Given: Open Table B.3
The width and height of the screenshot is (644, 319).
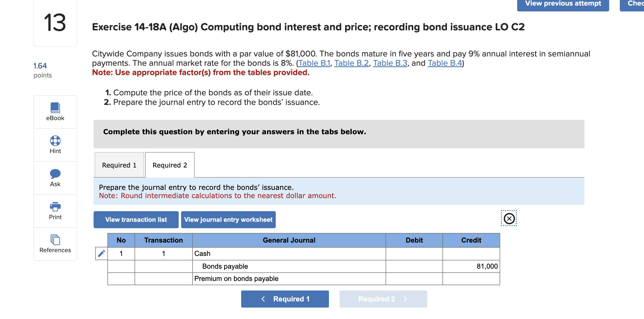Looking at the screenshot, I should click(390, 63).
